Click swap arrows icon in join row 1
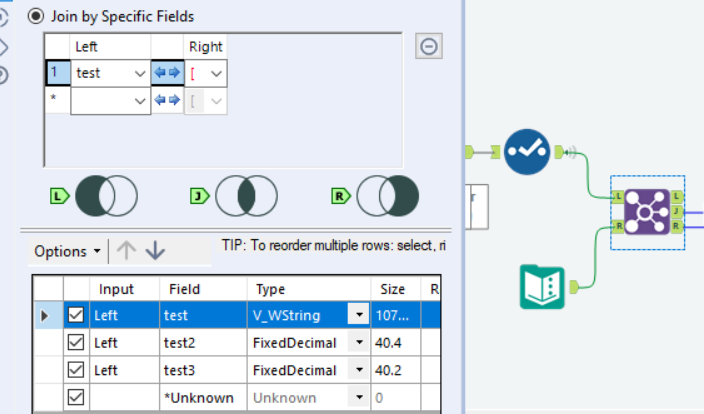Image resolution: width=704 pixels, height=414 pixels. point(167,72)
